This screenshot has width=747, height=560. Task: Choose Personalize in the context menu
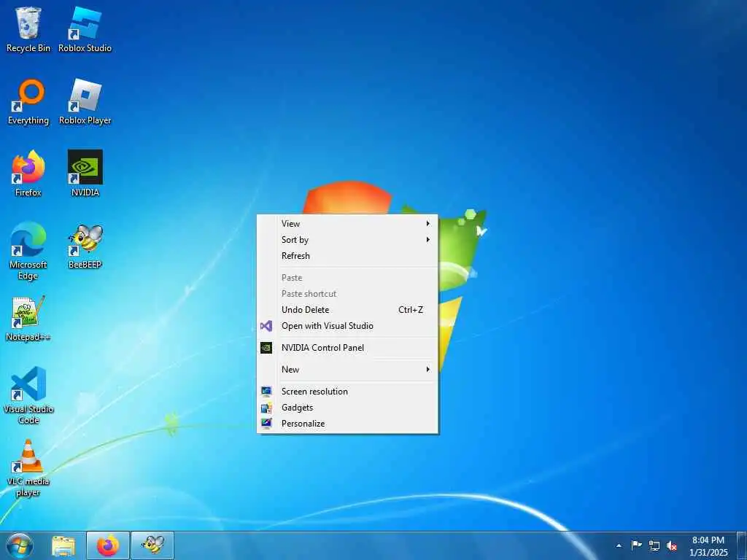tap(347, 424)
